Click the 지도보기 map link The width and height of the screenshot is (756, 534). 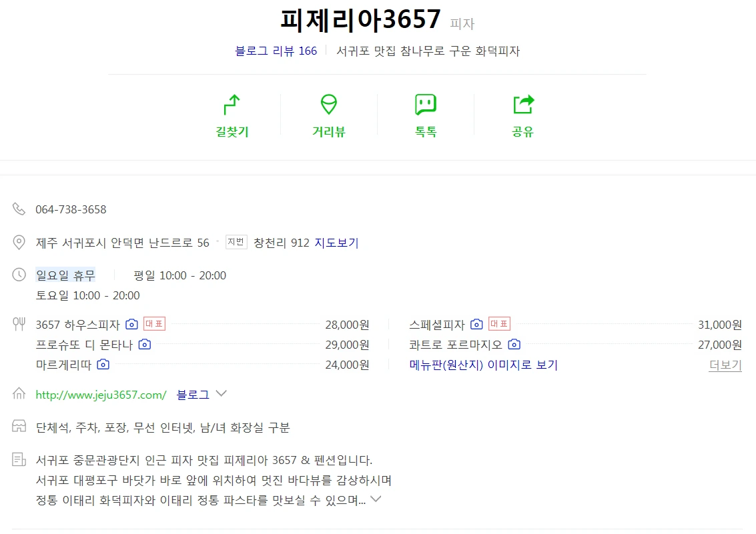coord(336,243)
